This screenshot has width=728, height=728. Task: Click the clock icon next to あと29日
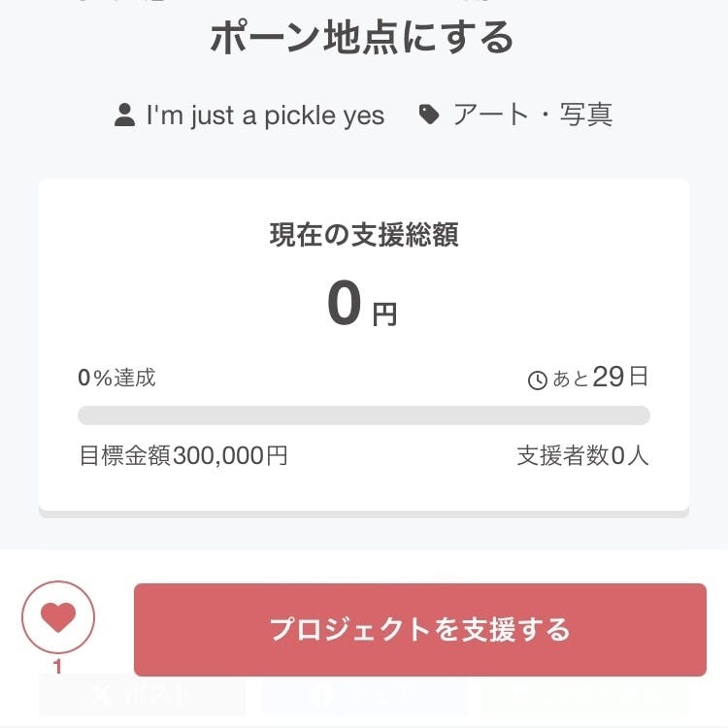(x=537, y=381)
